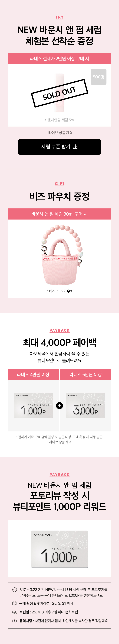Click the SOLD OUT stamp on serum
This screenshot has width=119, height=644.
point(59,93)
